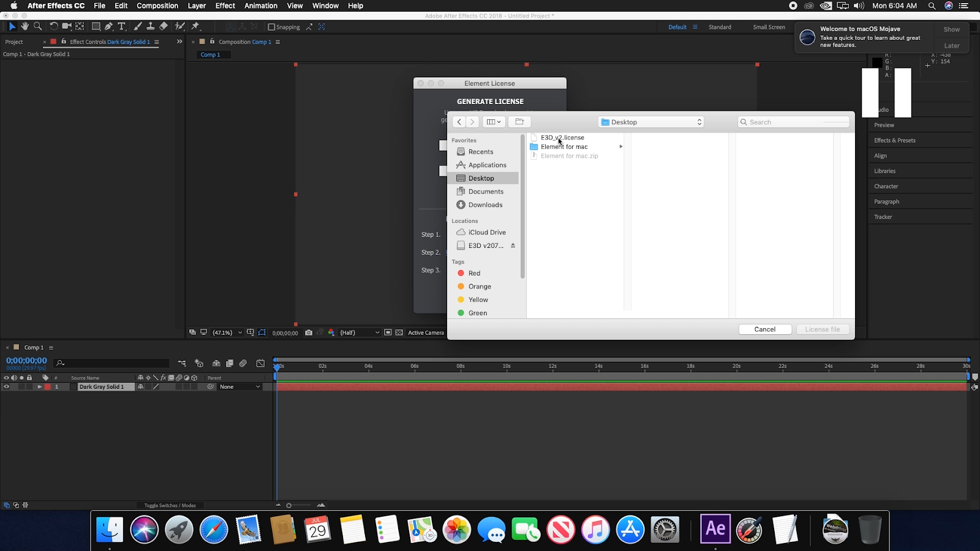Open Show Channel color management icon
980x551 pixels.
click(331, 332)
